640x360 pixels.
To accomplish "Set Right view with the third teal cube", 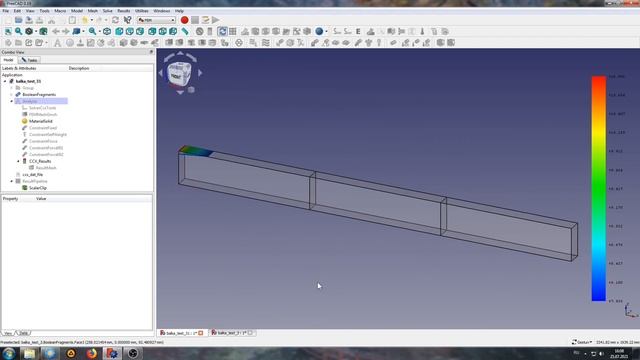I will 140,31.
